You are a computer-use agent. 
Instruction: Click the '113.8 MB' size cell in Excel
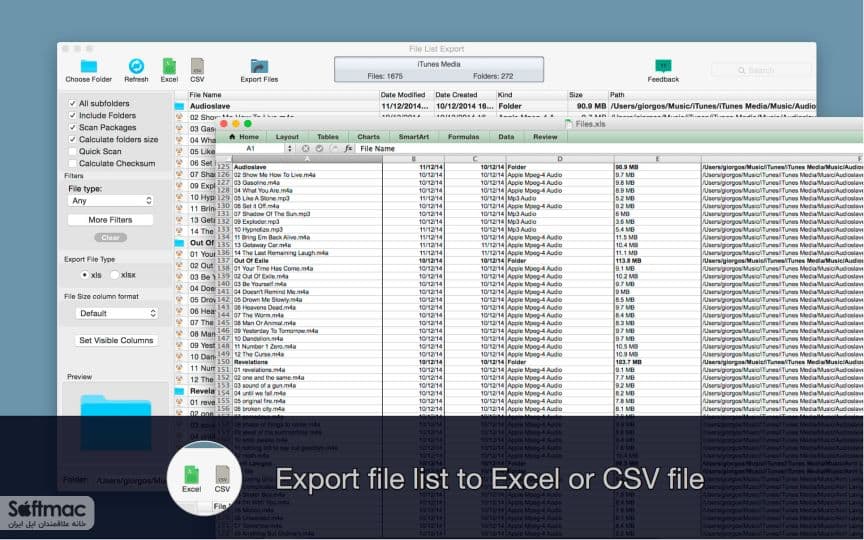[657, 261]
